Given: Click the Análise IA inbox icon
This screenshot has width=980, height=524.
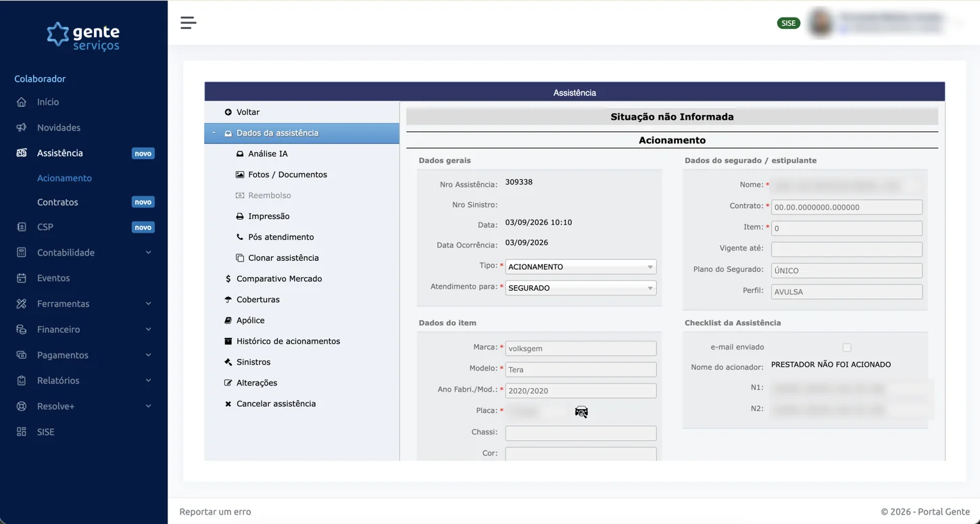Looking at the screenshot, I should click(240, 154).
